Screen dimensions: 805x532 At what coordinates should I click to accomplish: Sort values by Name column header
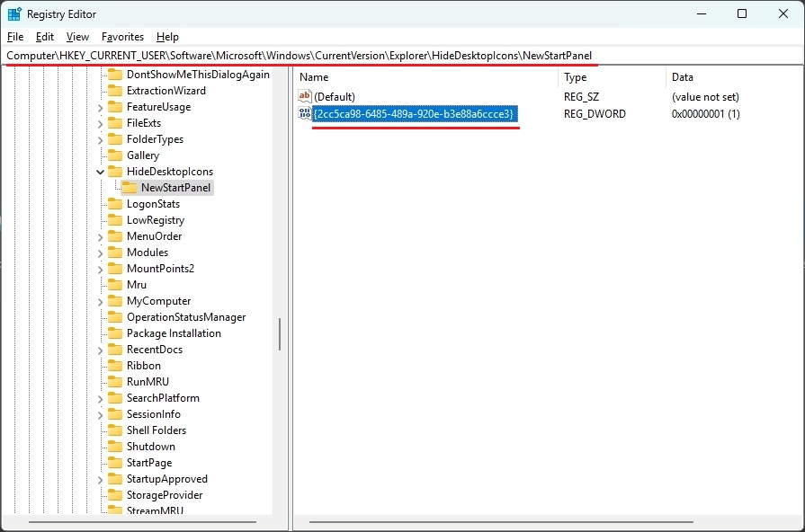[x=425, y=77]
